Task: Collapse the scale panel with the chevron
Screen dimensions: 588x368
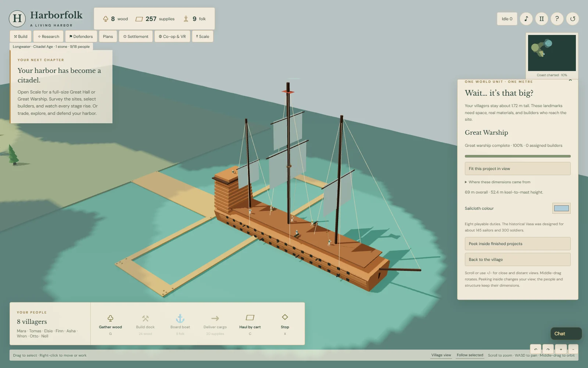Action: coord(570,80)
